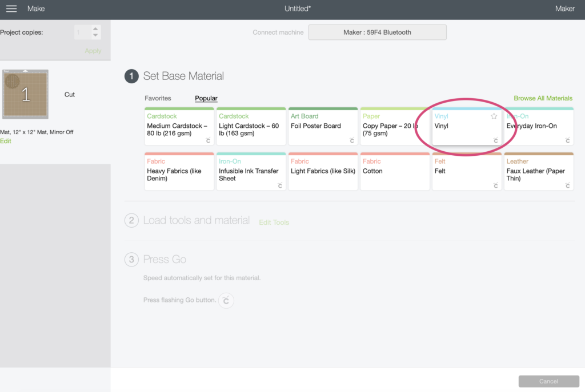Screen dimensions: 585x392
Task: Choose Copy Paper – 20 lb material
Action: tap(395, 126)
